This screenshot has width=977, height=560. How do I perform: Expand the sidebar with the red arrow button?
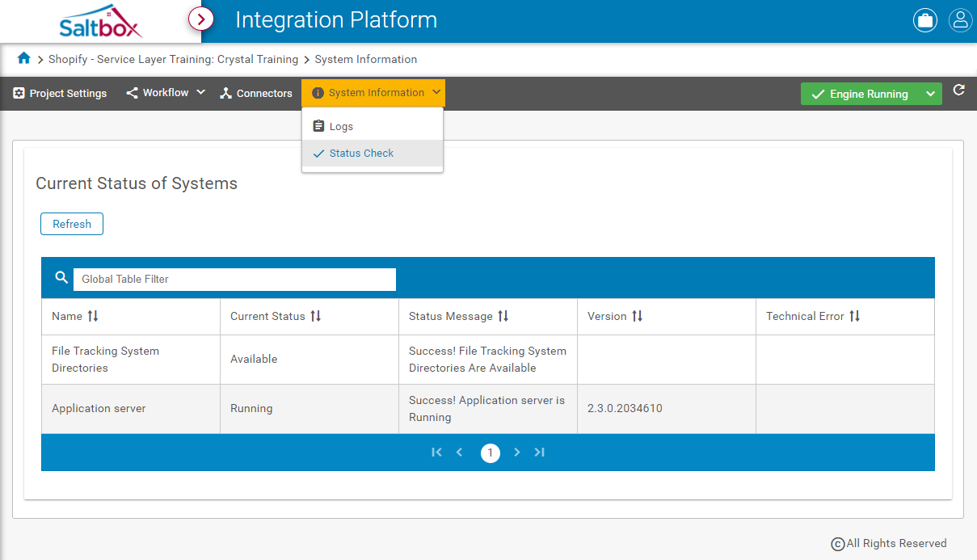[201, 18]
